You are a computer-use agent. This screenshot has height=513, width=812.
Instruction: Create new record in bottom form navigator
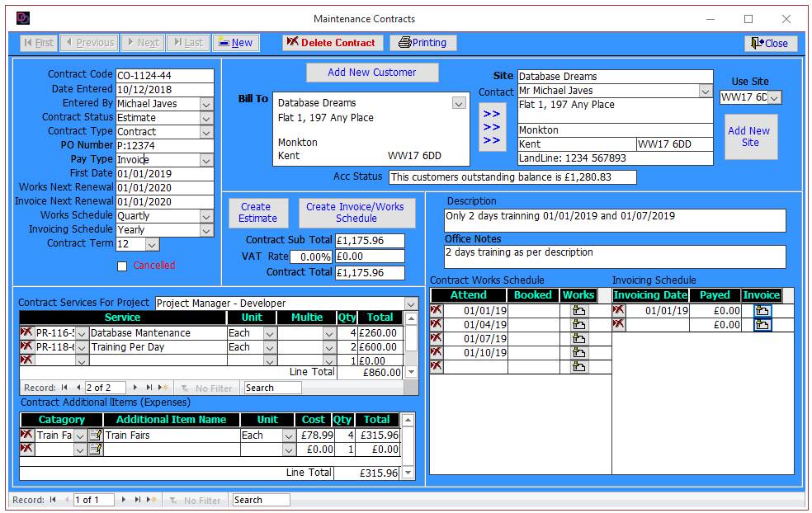coord(151,500)
